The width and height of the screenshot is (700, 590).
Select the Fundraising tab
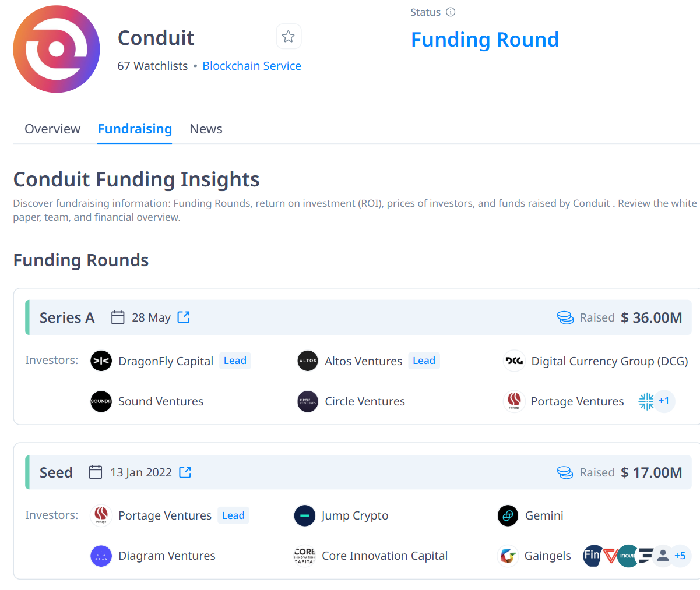[135, 129]
